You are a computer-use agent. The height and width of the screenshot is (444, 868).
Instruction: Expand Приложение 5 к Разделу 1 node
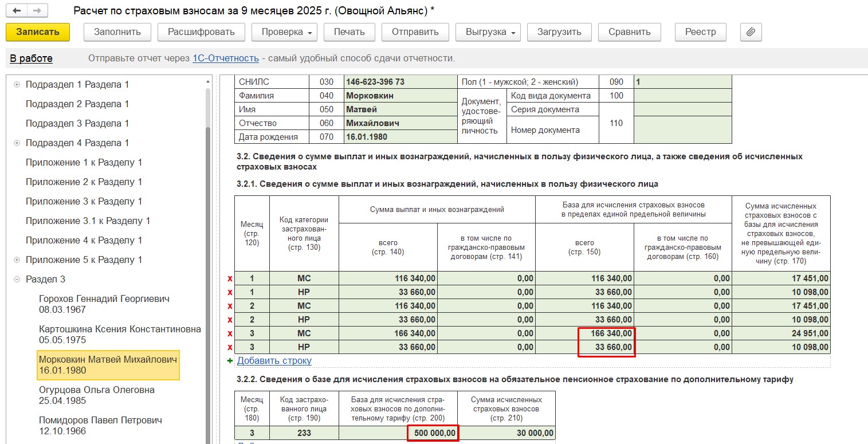[x=17, y=260]
